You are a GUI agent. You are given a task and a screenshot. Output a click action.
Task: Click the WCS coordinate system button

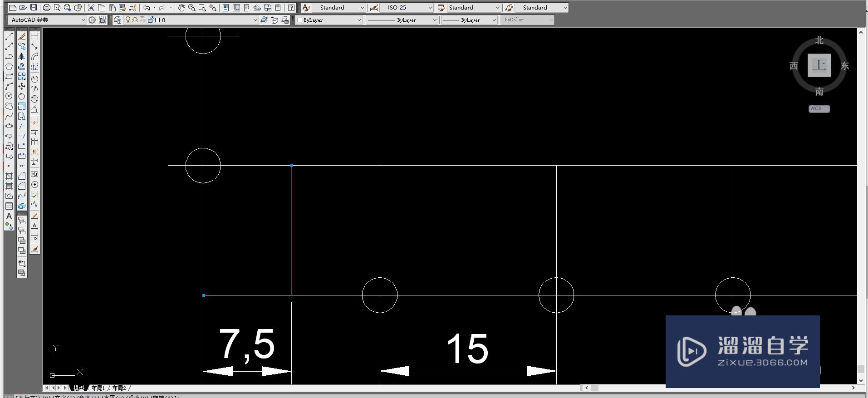click(819, 109)
